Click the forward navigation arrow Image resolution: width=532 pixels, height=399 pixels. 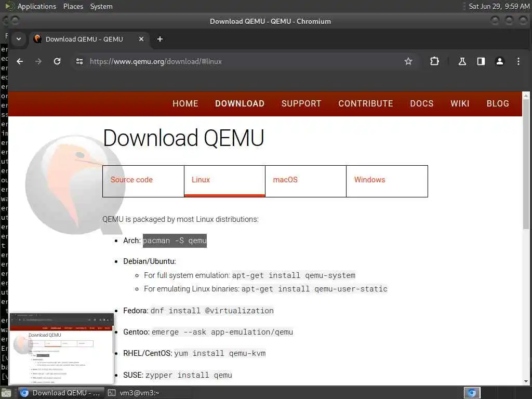tap(38, 61)
